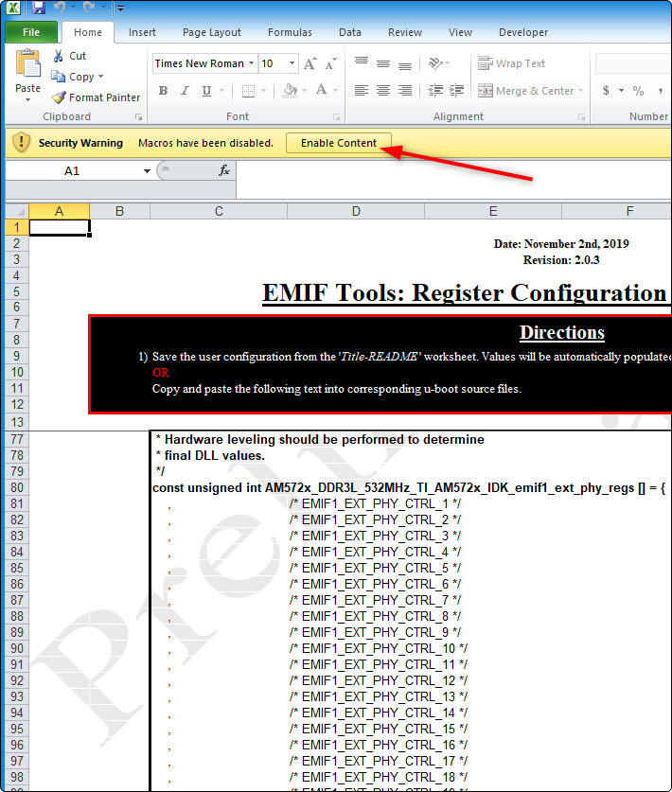
Task: Select Align Text Left
Action: click(x=362, y=91)
